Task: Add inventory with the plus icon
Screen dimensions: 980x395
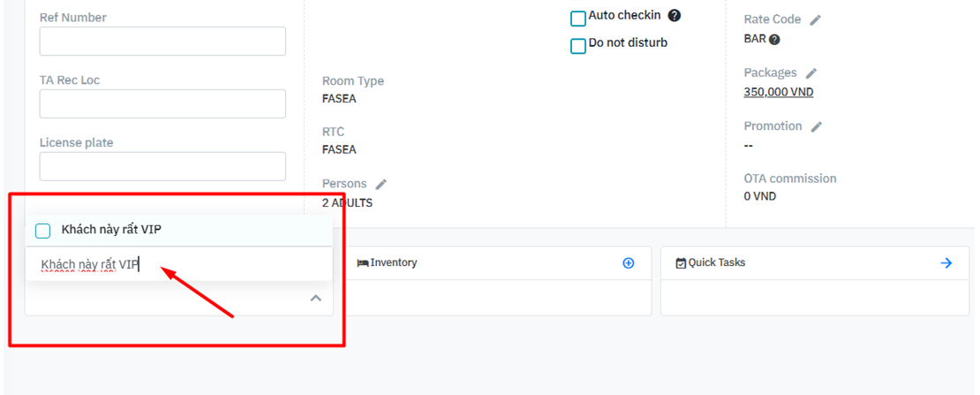Action: tap(629, 262)
